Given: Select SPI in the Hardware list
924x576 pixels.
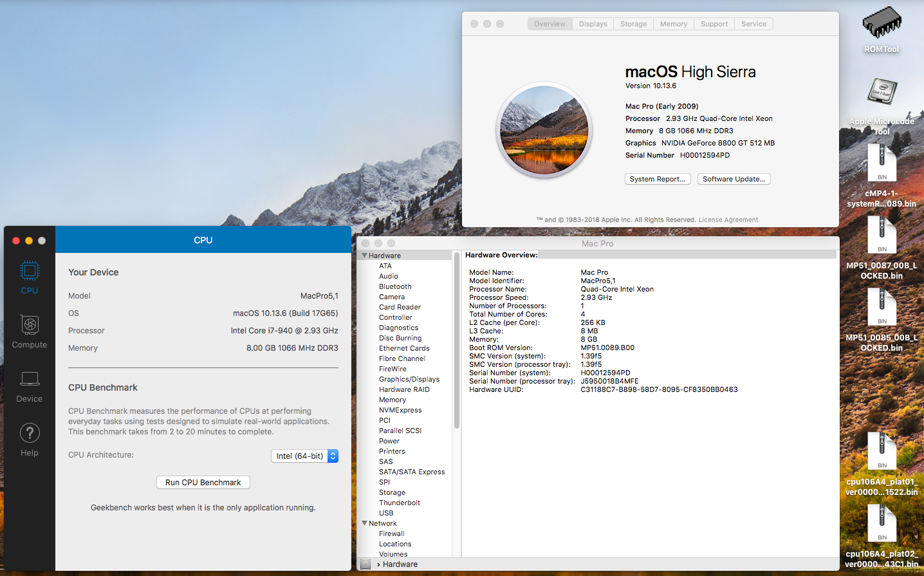Looking at the screenshot, I should [384, 482].
